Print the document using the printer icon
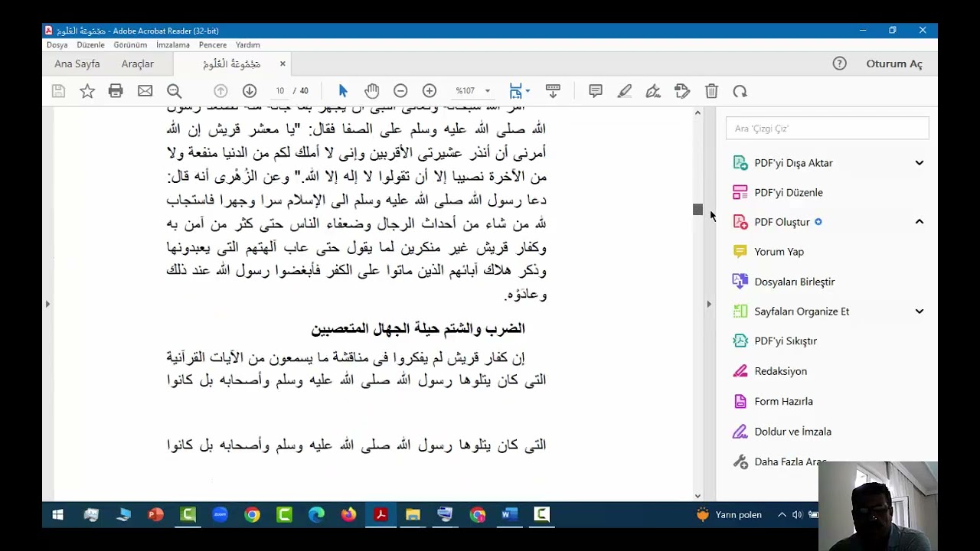 (x=116, y=91)
